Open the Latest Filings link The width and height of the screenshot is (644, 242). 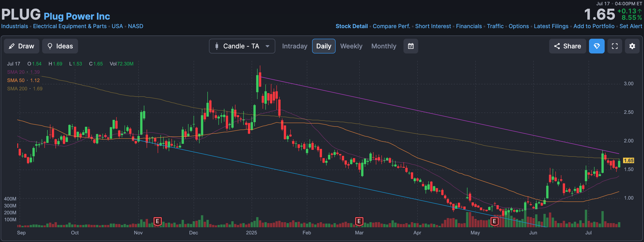pos(551,26)
